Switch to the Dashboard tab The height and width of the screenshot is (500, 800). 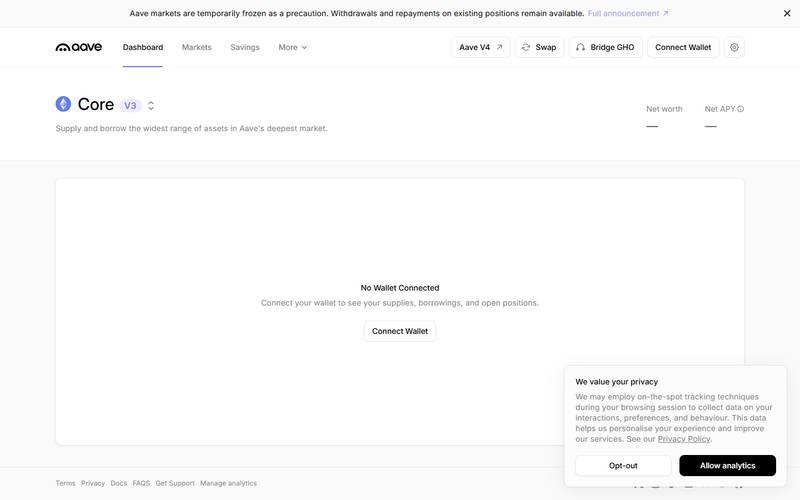pyautogui.click(x=143, y=47)
